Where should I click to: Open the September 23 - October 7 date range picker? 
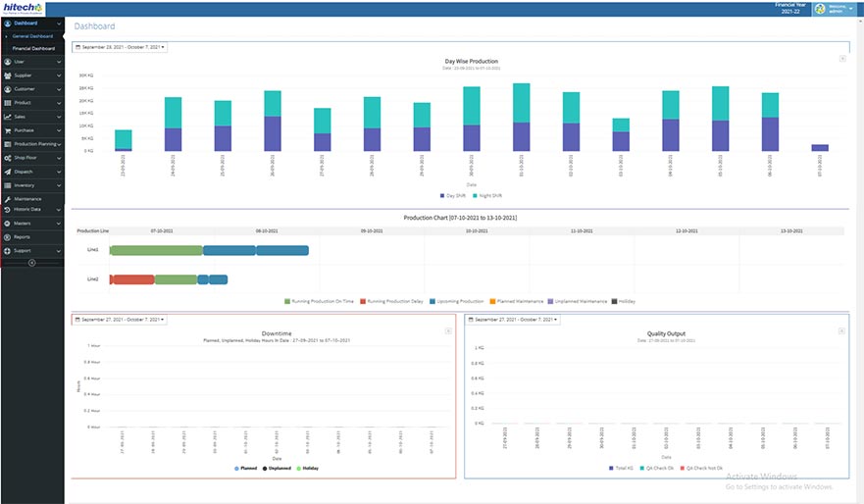pos(120,47)
